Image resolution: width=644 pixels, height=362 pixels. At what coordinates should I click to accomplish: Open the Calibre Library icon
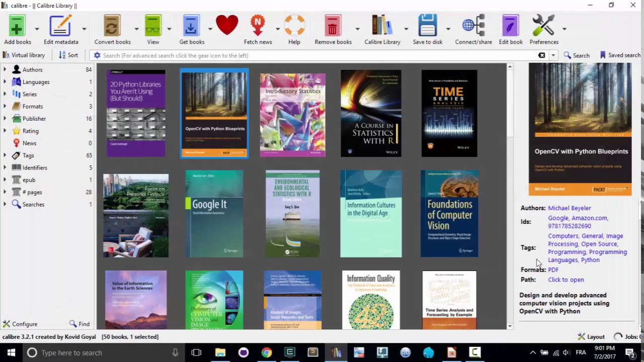click(x=382, y=26)
